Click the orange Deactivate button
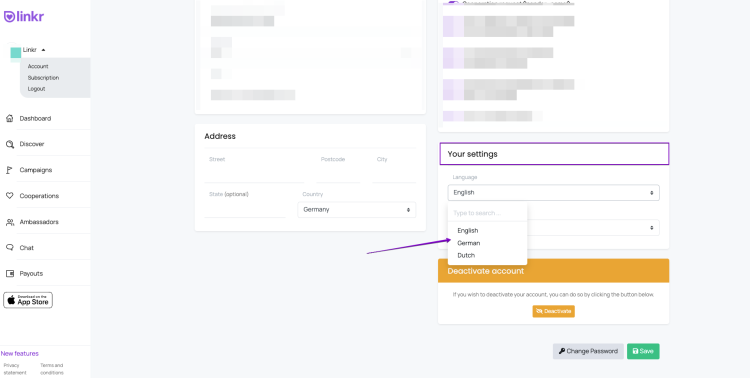Screen dimensions: 750x378 pyautogui.click(x=553, y=311)
